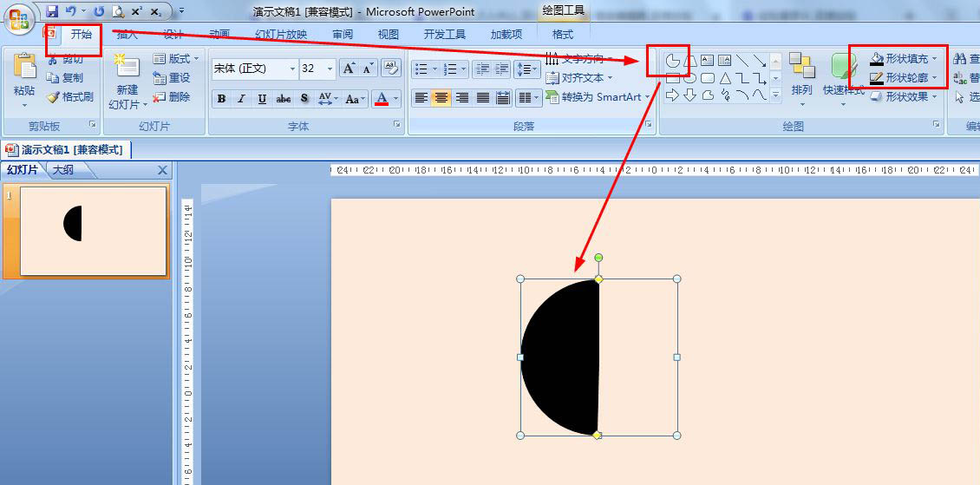Select the black half-circle shape on slide

(x=560, y=357)
